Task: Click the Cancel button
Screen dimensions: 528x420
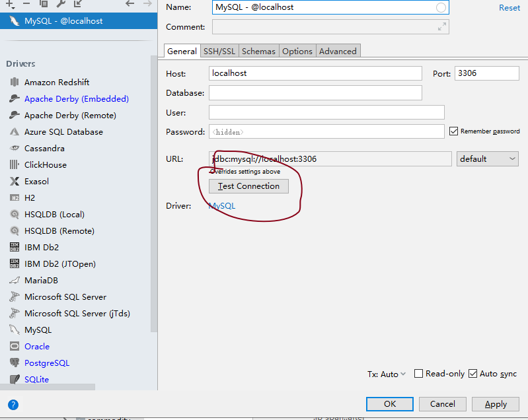Action: pyautogui.click(x=443, y=404)
